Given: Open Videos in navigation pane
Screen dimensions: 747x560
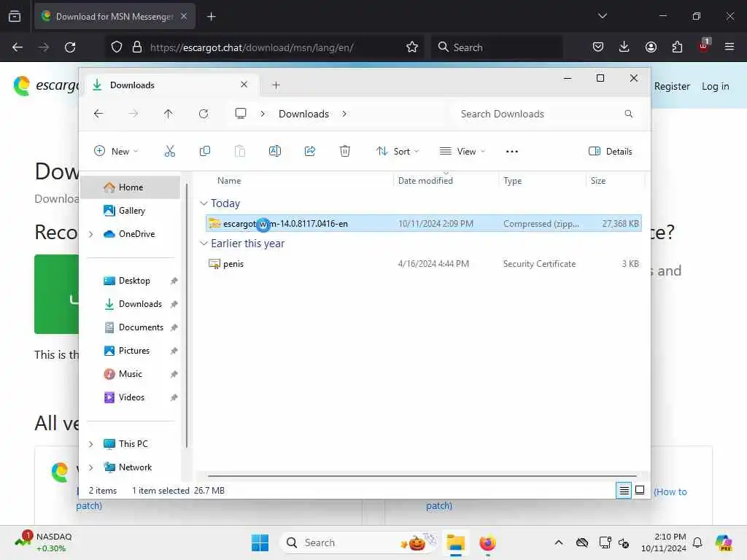Looking at the screenshot, I should click(x=130, y=397).
